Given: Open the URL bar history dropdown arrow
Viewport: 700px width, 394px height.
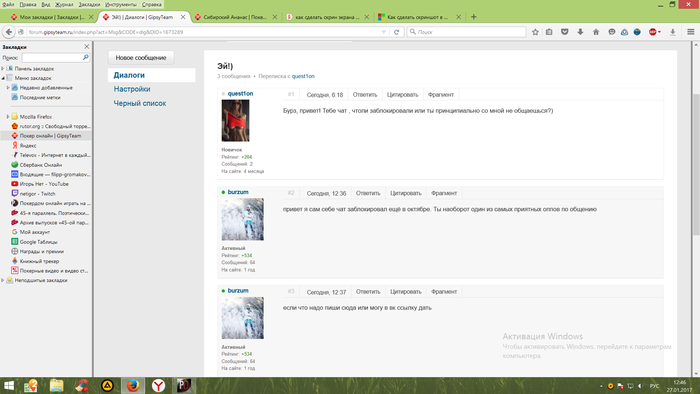Looking at the screenshot, I should point(383,32).
